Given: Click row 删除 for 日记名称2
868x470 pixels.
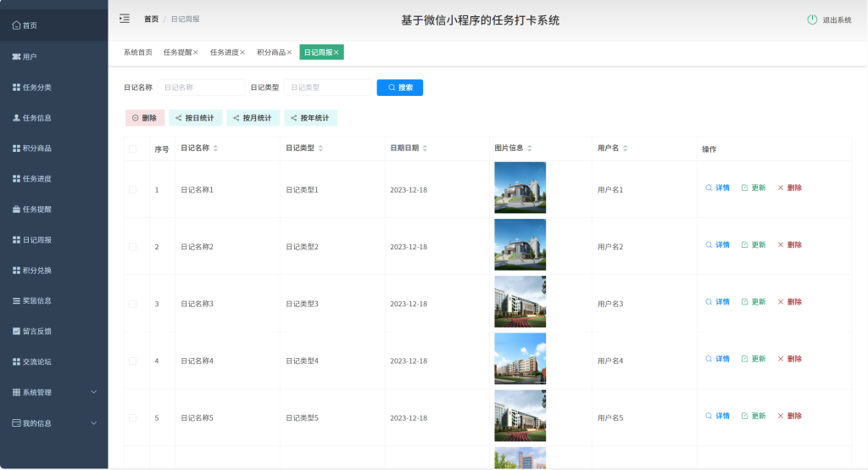Looking at the screenshot, I should coord(790,245).
